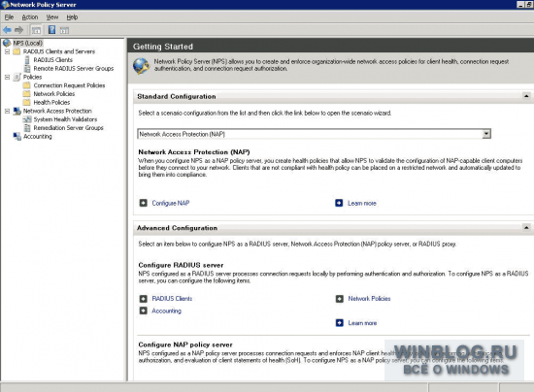Viewport: 534px width, 392px height.
Task: Open the File menu
Action: (x=9, y=17)
